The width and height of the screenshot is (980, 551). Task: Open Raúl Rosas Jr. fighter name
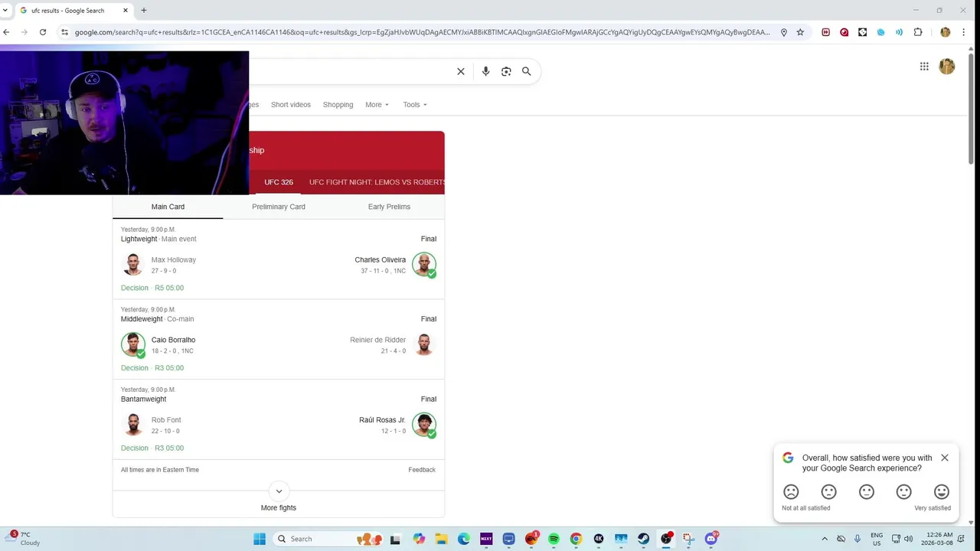[x=382, y=420]
